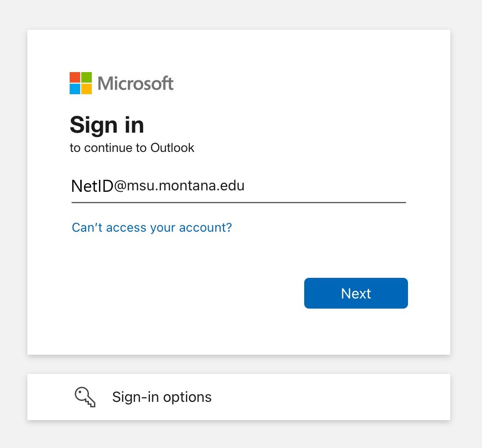482x448 pixels.
Task: Select Sign-in options
Action: 161,397
